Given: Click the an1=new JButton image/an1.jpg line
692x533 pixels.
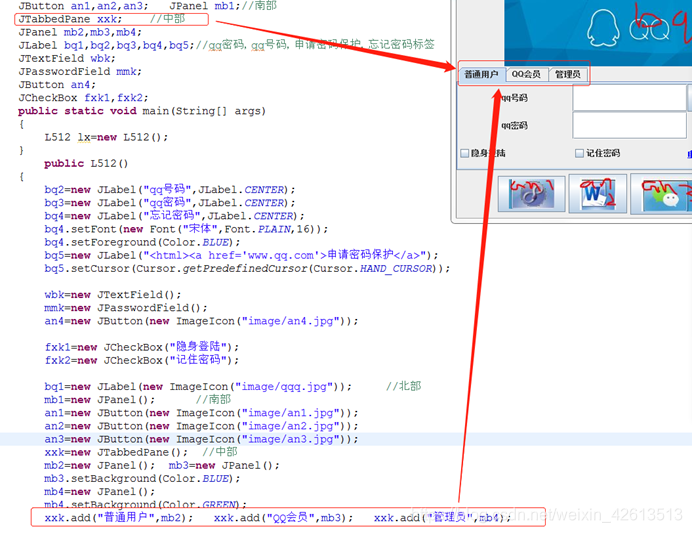Looking at the screenshot, I should pyautogui.click(x=201, y=413).
